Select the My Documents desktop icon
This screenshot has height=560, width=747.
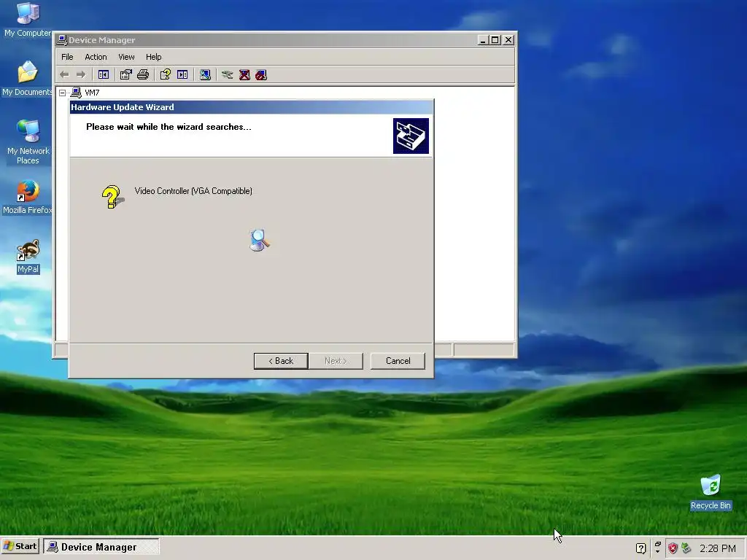(27, 79)
